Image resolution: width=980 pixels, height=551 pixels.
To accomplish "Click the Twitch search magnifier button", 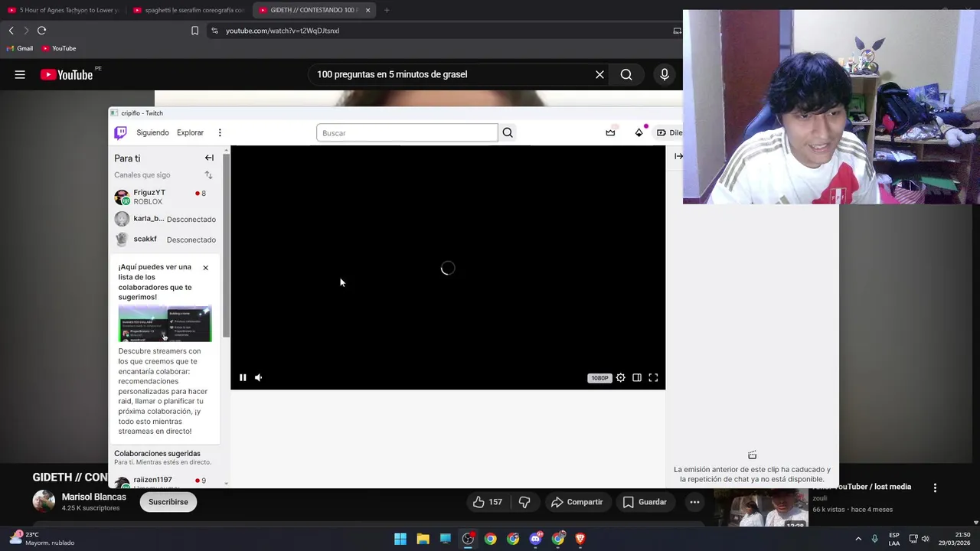I will [508, 132].
